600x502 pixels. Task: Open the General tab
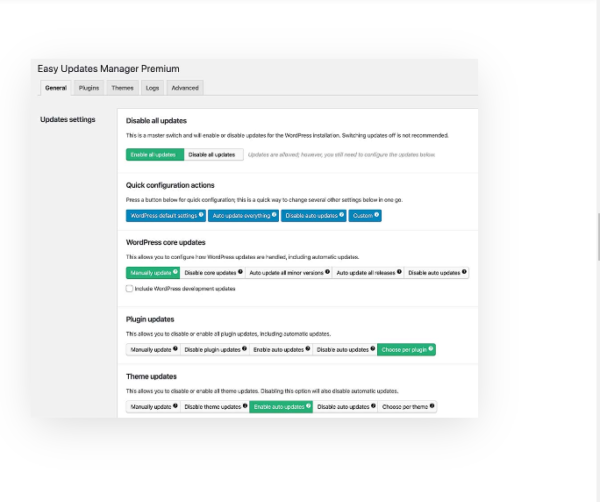[x=56, y=88]
